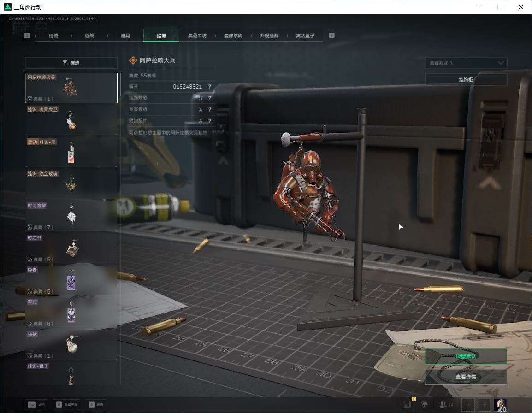The image size is (532, 413).
Task: Open the 筛选 filter button
Action: coord(71,63)
